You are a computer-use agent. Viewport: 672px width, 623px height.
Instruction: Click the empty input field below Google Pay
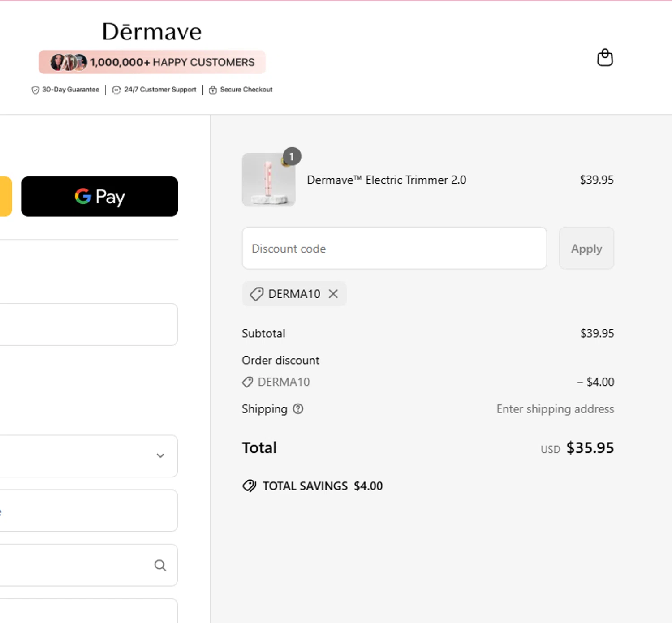pyautogui.click(x=89, y=324)
